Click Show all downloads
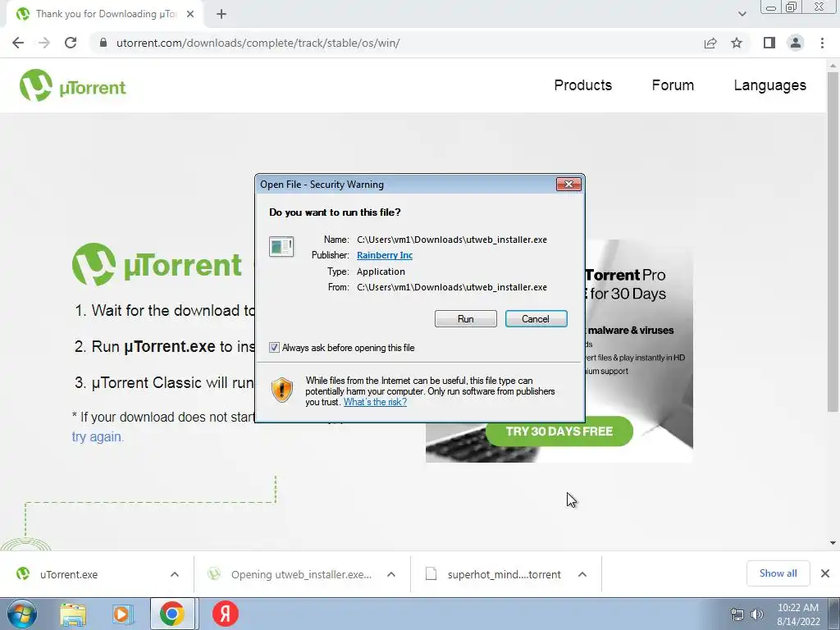This screenshot has width=840, height=630. click(x=778, y=573)
